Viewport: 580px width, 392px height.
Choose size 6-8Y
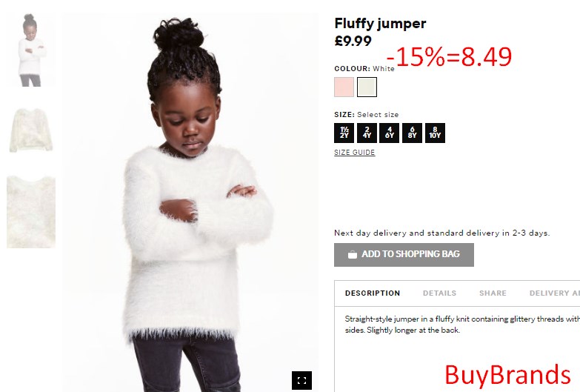[412, 133]
